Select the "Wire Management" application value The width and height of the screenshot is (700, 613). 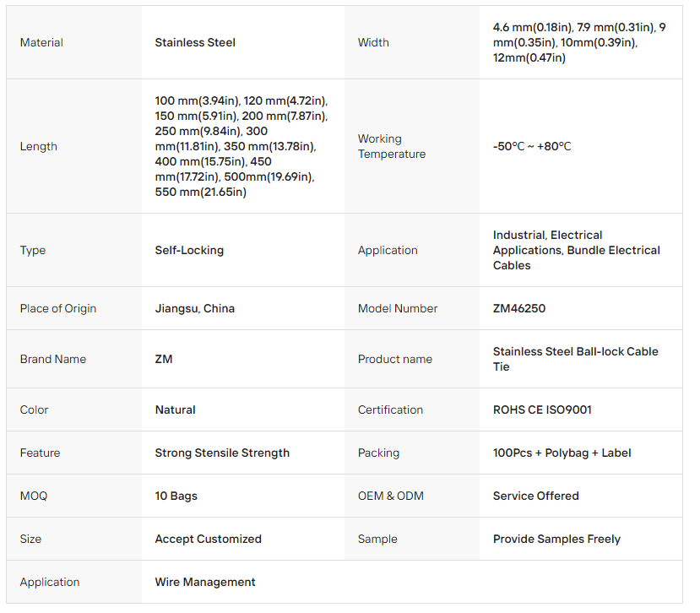[x=205, y=582]
